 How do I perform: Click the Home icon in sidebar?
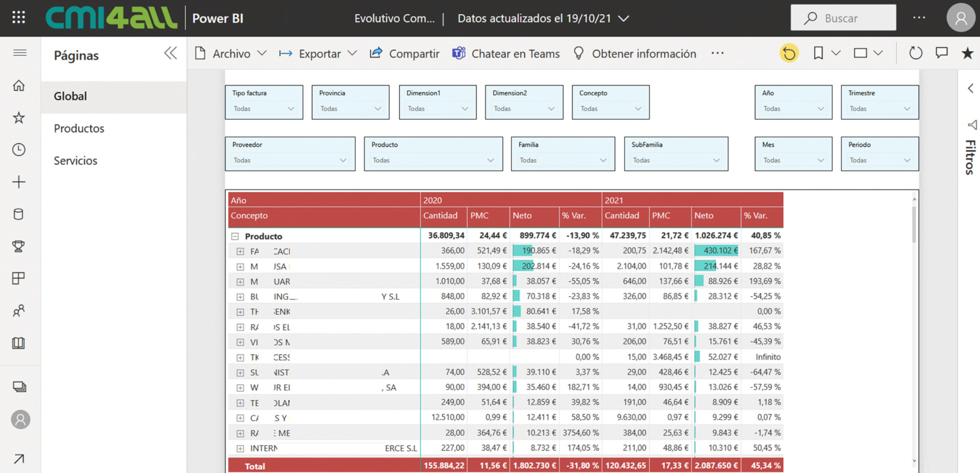19,86
